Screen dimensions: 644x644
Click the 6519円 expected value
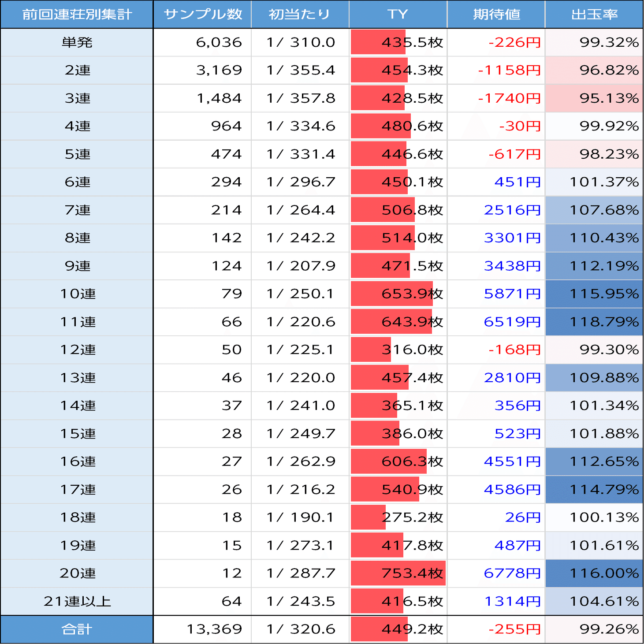496,322
